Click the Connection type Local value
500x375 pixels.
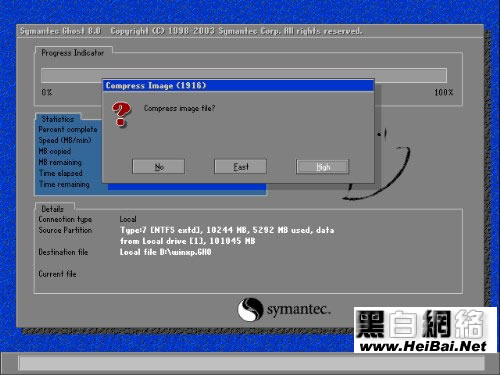pyautogui.click(x=128, y=219)
